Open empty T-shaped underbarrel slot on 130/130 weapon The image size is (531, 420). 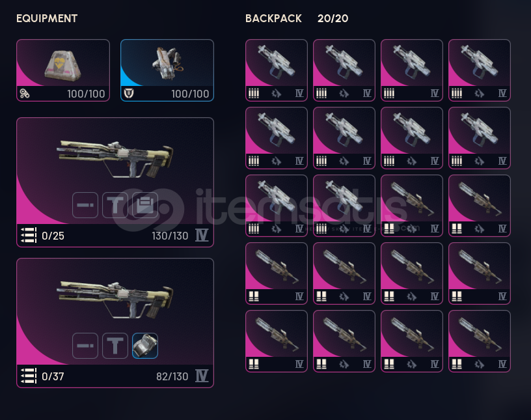[x=115, y=205]
